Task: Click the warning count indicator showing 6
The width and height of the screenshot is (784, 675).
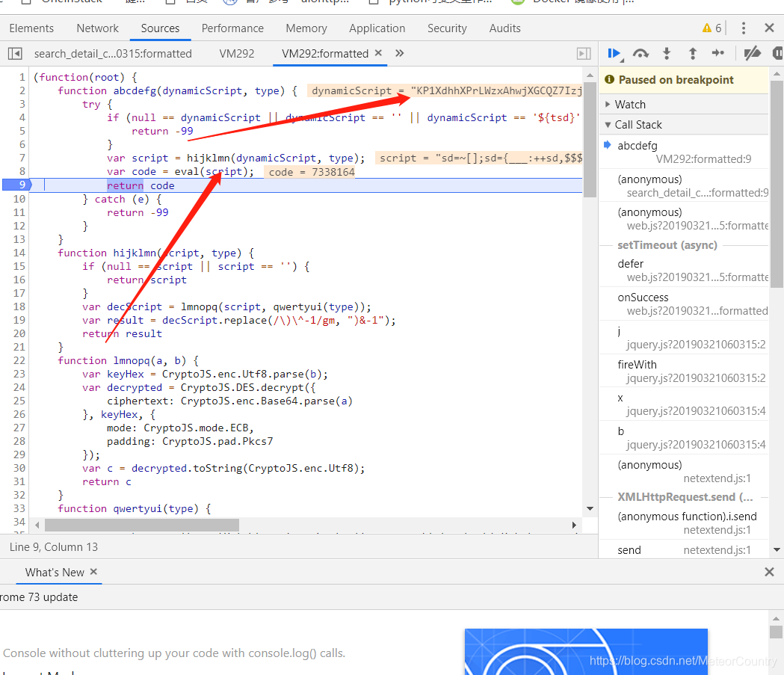Action: point(712,28)
